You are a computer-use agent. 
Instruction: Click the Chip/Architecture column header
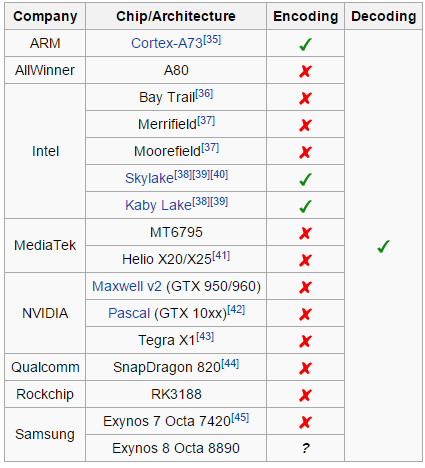176,16
